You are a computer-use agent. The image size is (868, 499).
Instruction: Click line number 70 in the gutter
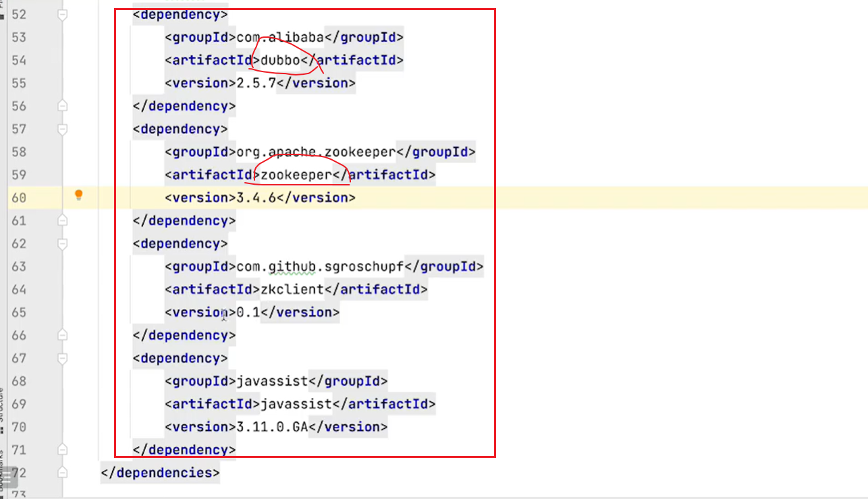point(19,427)
